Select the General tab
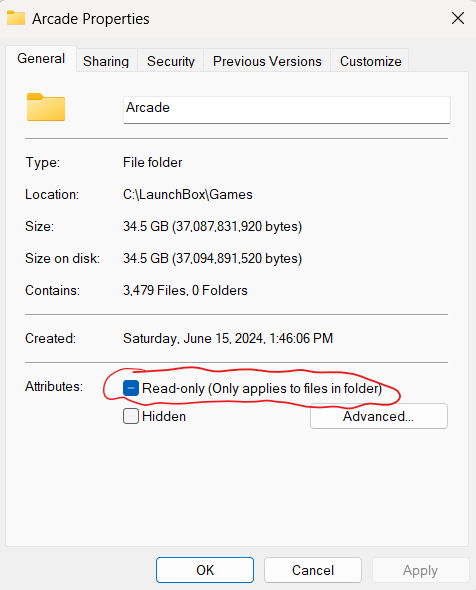This screenshot has width=476, height=590. tap(41, 59)
